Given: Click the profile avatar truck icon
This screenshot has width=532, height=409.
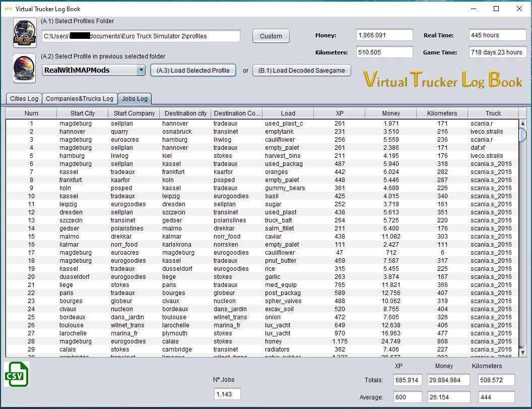Looking at the screenshot, I should pyautogui.click(x=24, y=68).
